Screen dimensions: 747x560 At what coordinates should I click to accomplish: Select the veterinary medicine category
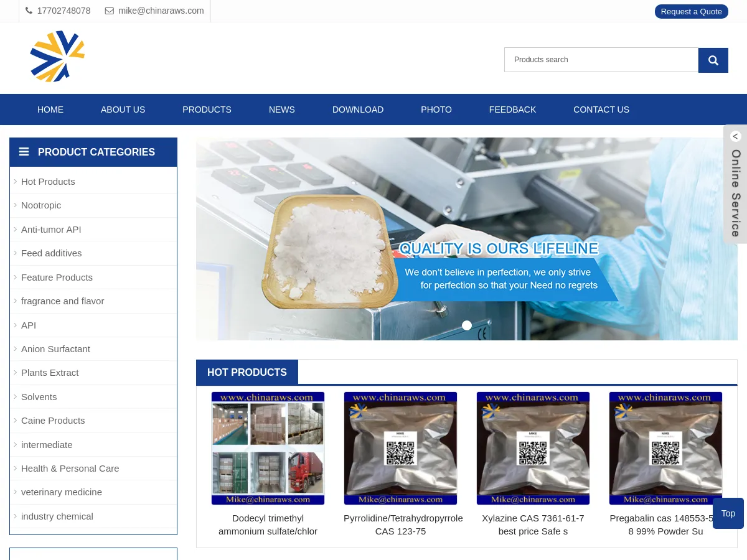pyautogui.click(x=62, y=492)
